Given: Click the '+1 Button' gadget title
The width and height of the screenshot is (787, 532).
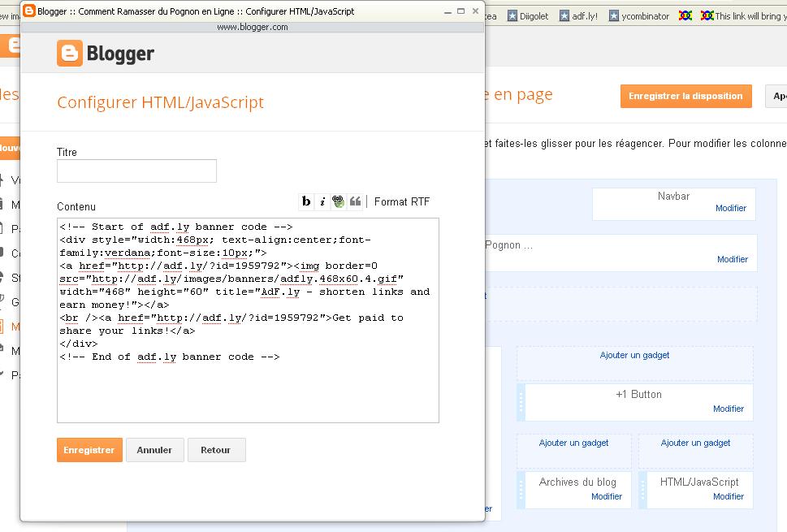Looking at the screenshot, I should pos(638,395).
